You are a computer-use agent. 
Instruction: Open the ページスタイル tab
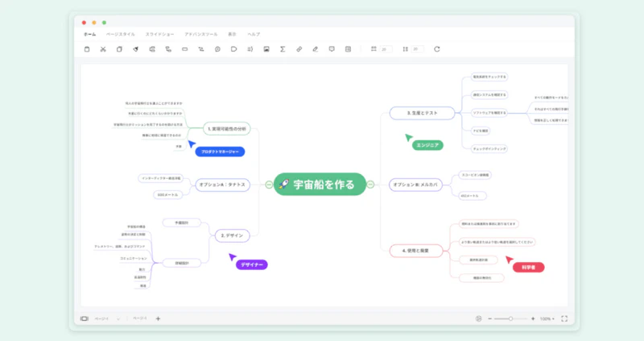click(120, 34)
